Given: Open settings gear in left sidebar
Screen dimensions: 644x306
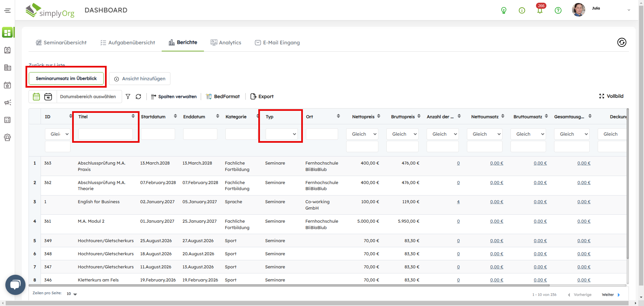Looking at the screenshot, I should tap(7, 137).
